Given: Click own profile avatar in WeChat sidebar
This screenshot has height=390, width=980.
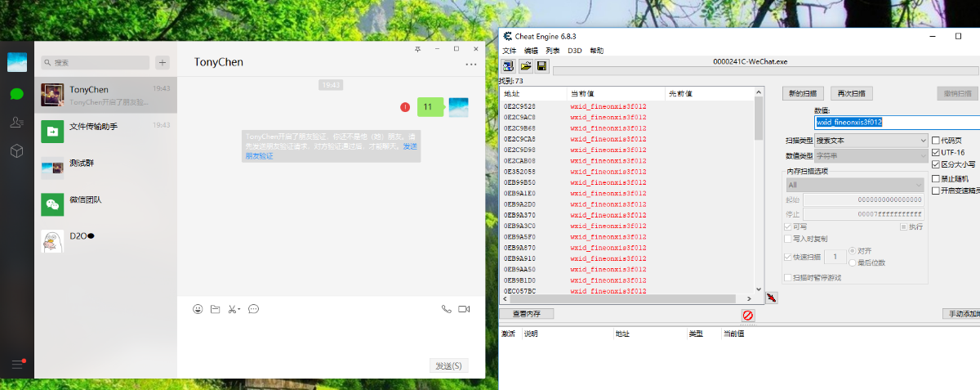Looking at the screenshot, I should click(17, 62).
